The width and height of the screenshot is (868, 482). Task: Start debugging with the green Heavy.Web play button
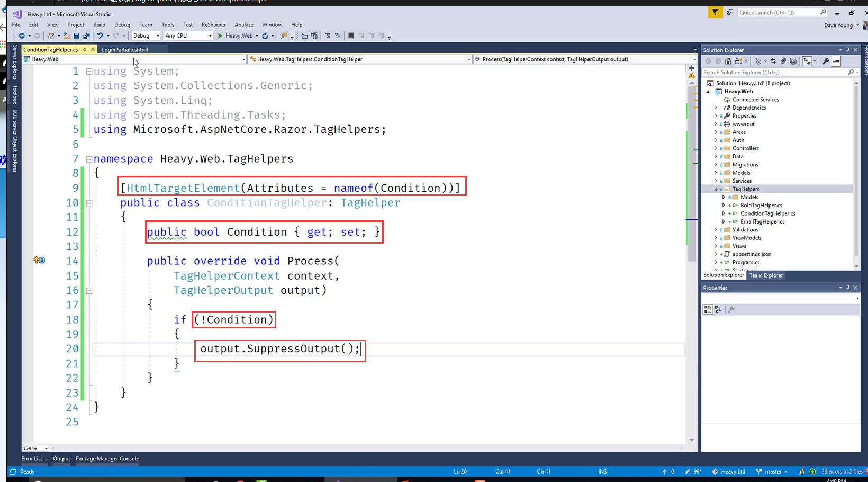click(x=236, y=35)
